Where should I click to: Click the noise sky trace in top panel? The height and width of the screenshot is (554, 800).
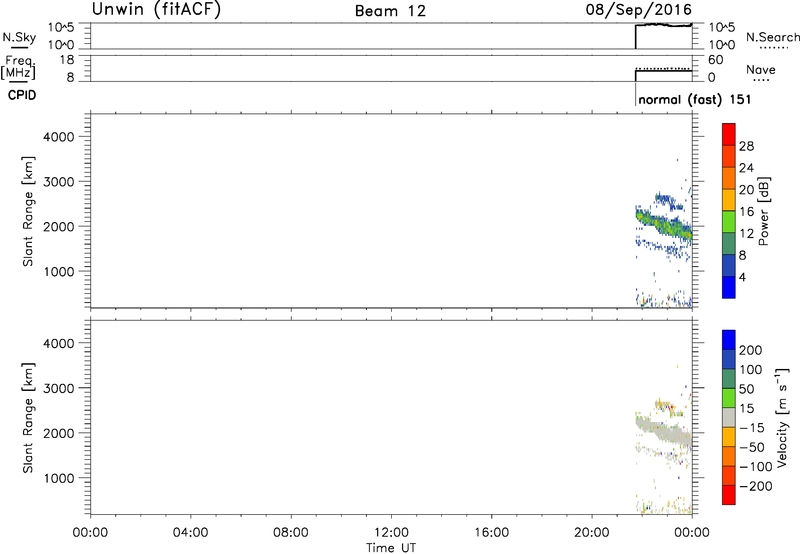click(663, 25)
